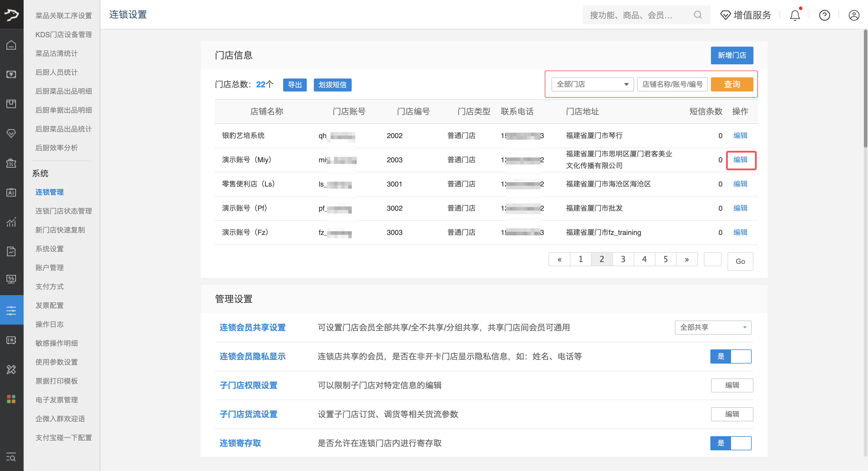Select 连锁管理 in the sidebar menu
Screen dimensions: 868x471
49,192
